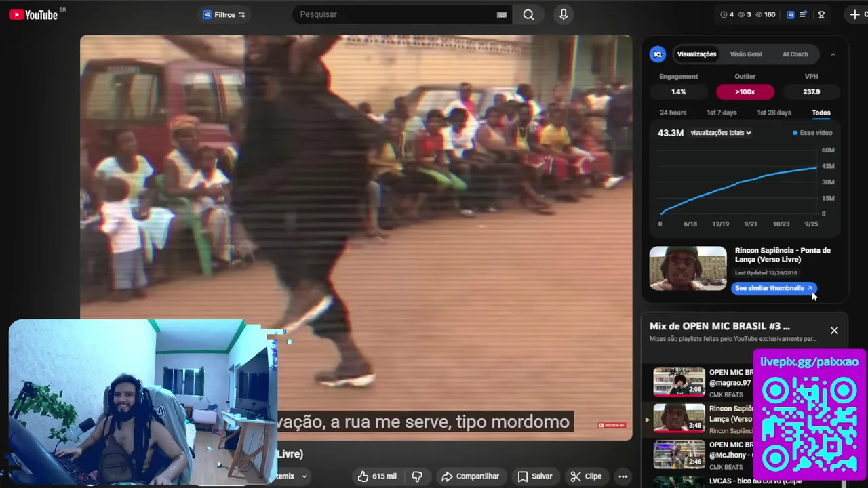Screen dimensions: 868x488
Task: Click the eye counter showing 160
Action: point(766,14)
